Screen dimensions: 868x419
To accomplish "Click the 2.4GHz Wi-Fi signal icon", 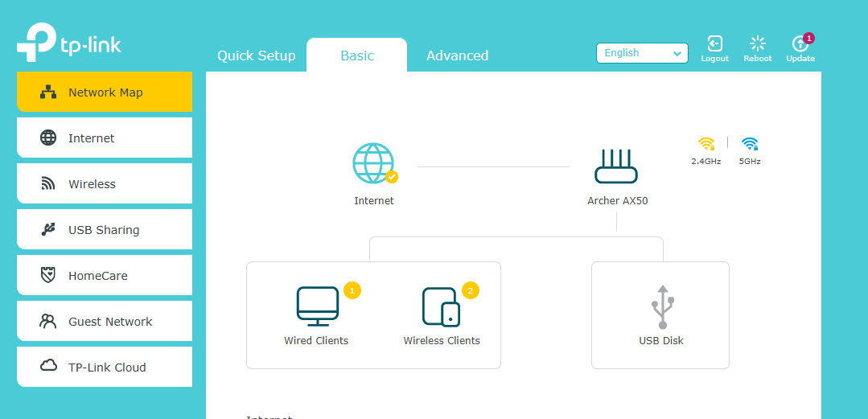I will [x=706, y=144].
